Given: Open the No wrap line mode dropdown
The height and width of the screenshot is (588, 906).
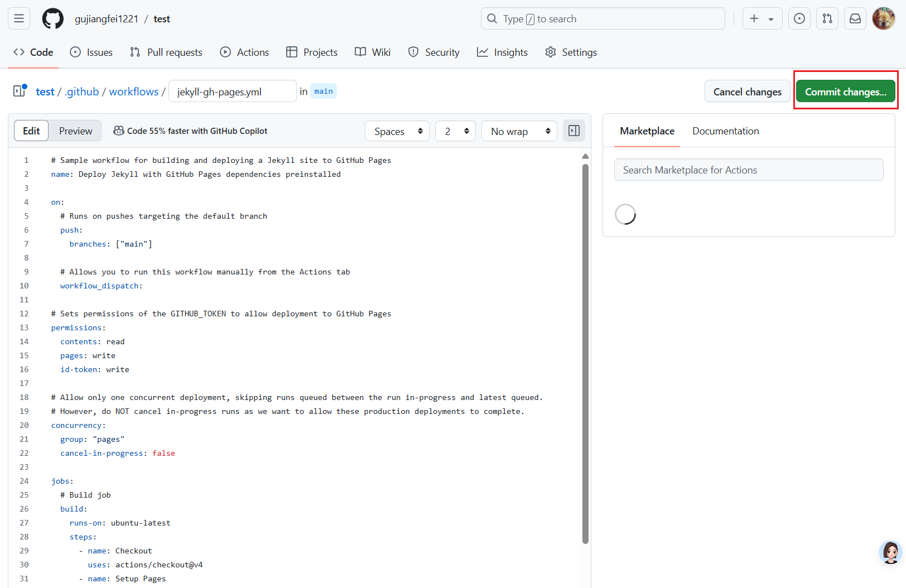Looking at the screenshot, I should [x=519, y=131].
